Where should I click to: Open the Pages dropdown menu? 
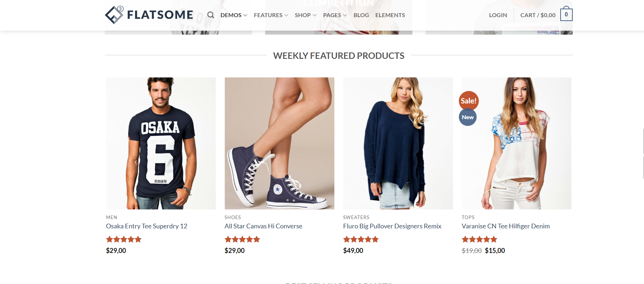335,15
